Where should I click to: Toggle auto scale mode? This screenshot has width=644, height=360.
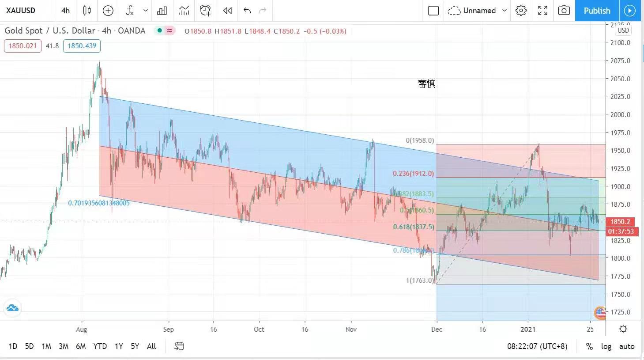(x=627, y=346)
